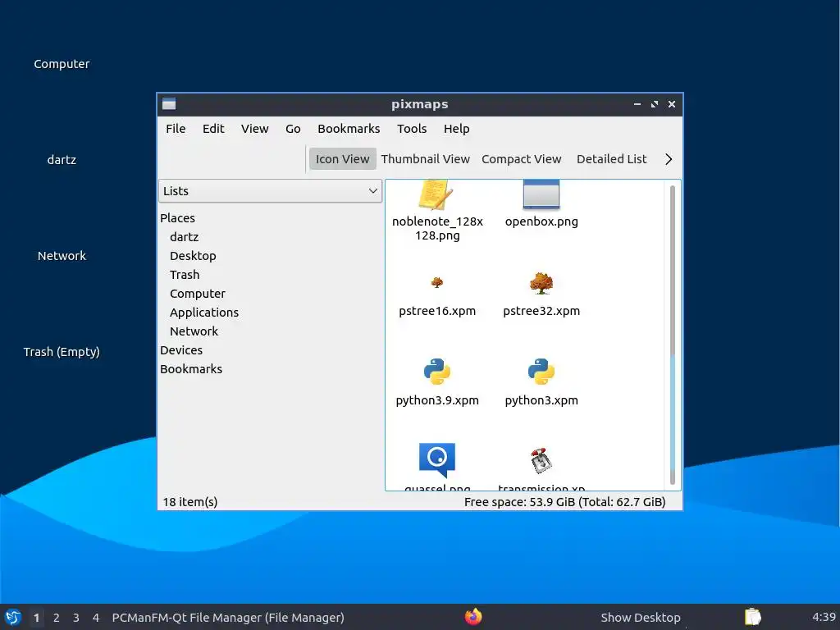Click the Free space status text
840x630 pixels.
(x=564, y=502)
